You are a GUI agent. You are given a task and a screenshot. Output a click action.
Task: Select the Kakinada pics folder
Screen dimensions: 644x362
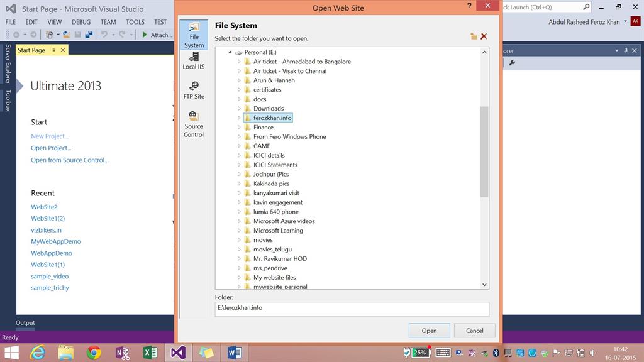click(271, 184)
